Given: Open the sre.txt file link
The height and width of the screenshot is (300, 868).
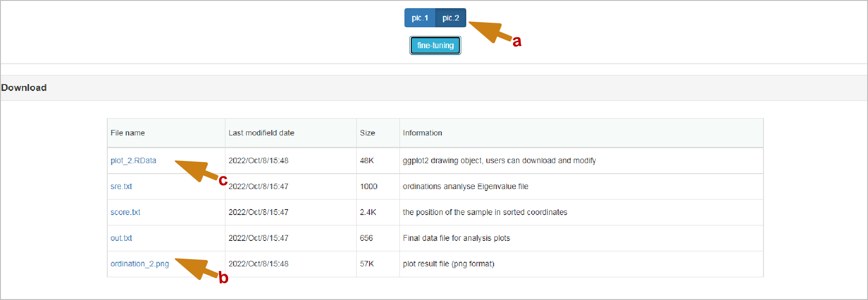Looking at the screenshot, I should [121, 186].
